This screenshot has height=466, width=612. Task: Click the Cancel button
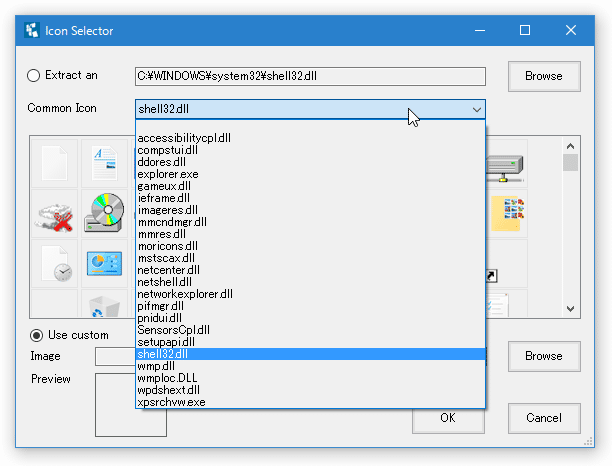point(544,418)
